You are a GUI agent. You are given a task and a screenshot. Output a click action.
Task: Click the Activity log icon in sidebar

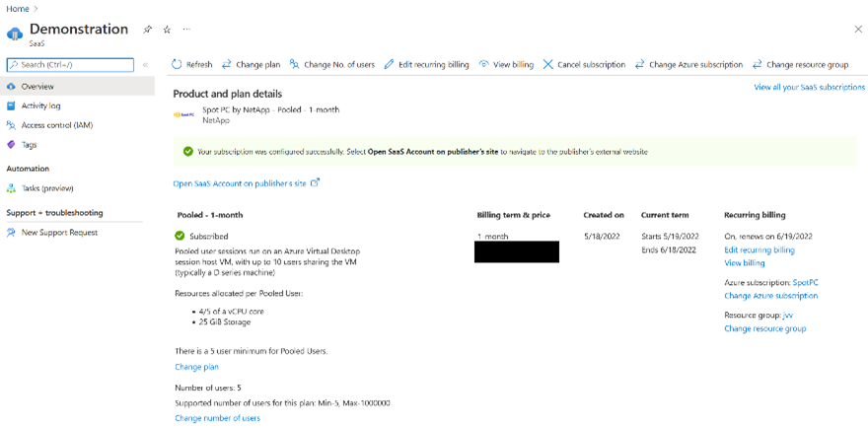[x=11, y=106]
